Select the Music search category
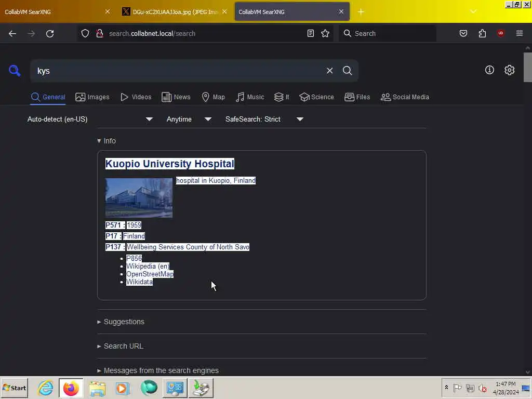This screenshot has height=399, width=532. tap(250, 97)
